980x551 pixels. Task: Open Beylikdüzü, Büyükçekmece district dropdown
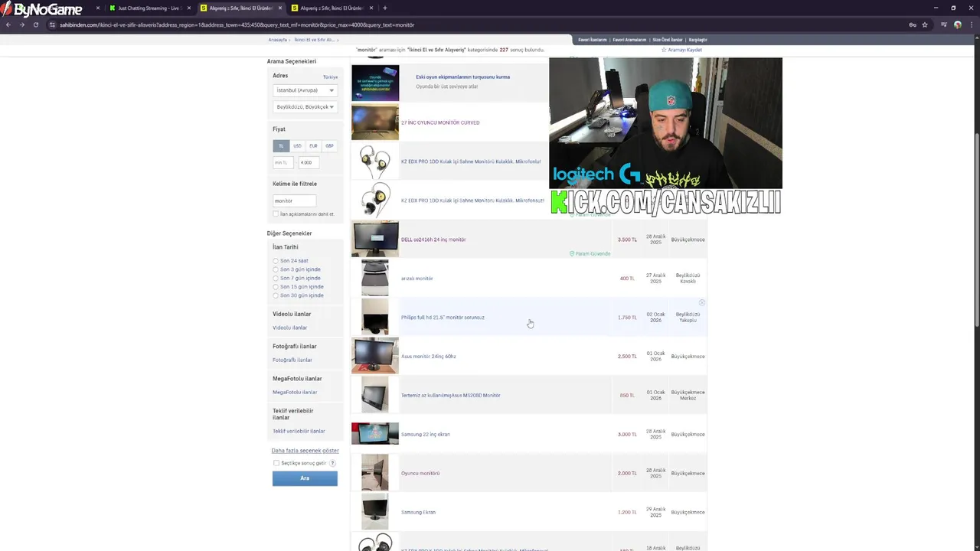coord(305,107)
